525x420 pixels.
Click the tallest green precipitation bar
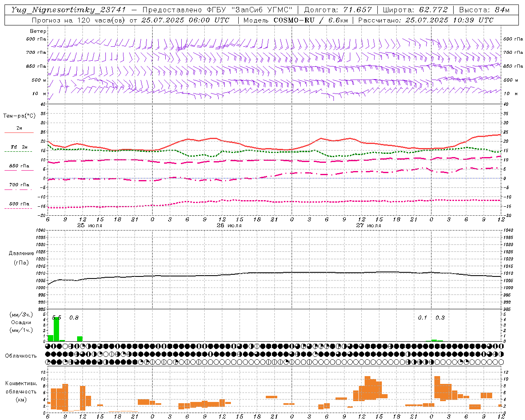[x=56, y=329]
